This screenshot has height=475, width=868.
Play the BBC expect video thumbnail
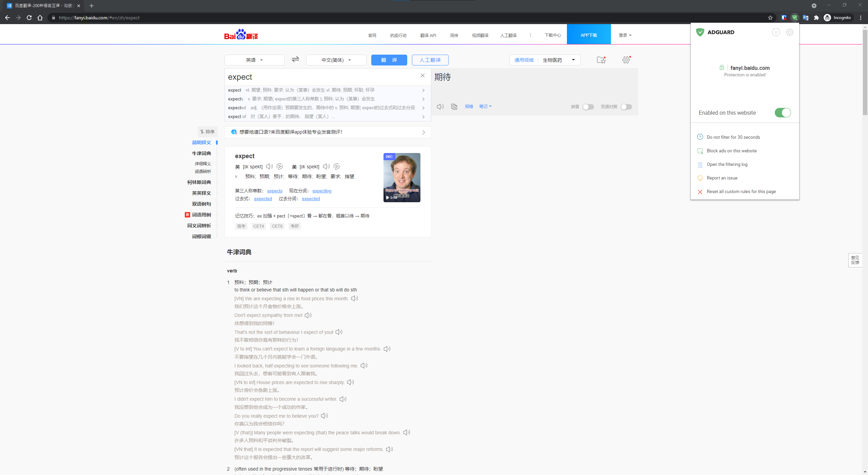point(401,177)
